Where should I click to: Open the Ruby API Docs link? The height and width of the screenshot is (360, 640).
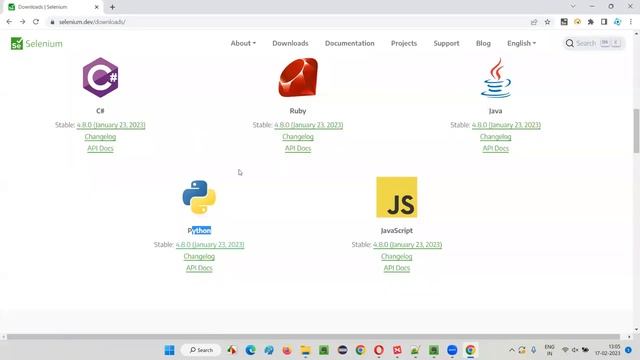pos(298,148)
